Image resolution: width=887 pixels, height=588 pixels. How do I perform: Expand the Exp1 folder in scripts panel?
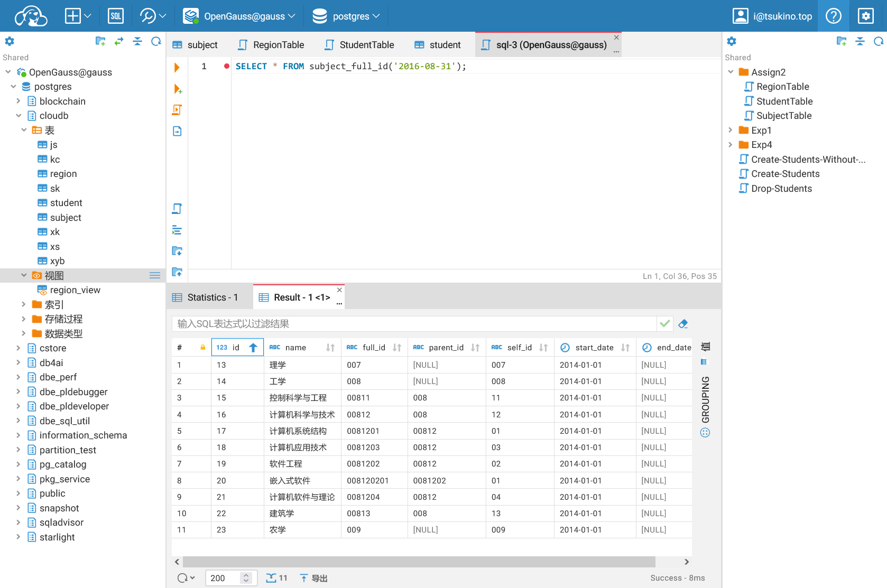pos(731,130)
